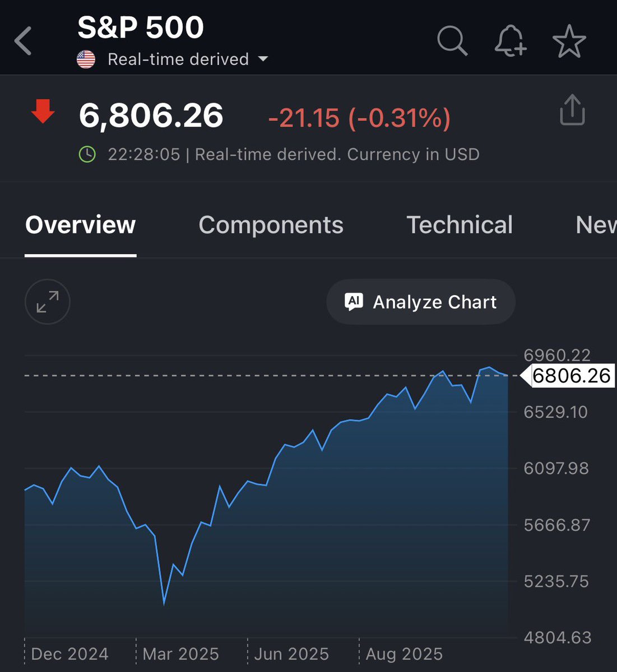Image resolution: width=617 pixels, height=672 pixels.
Task: Tap the 22:28:05 timestamp text
Action: click(144, 155)
